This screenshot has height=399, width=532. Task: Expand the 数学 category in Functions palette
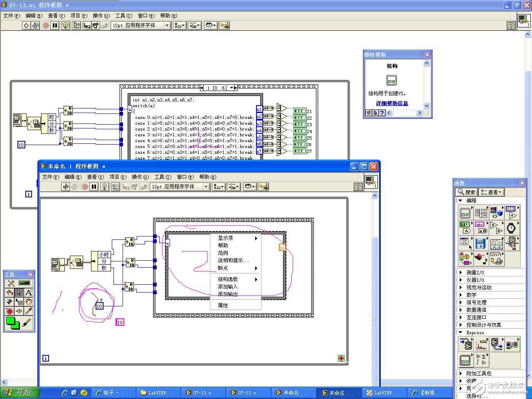[x=471, y=295]
